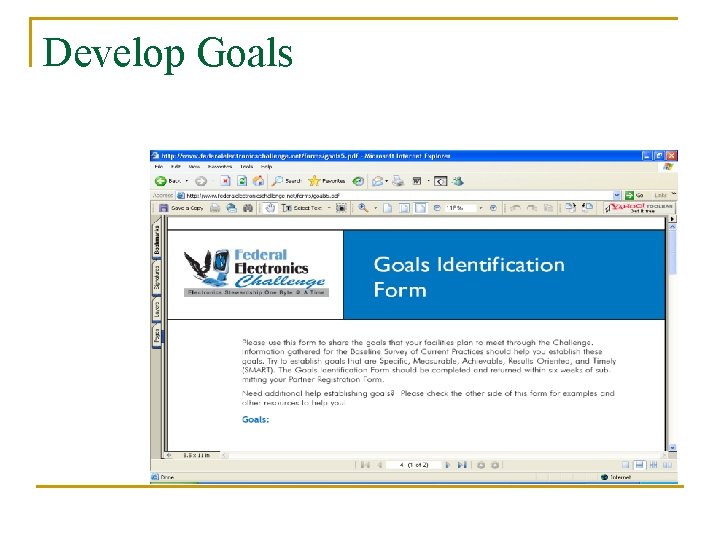The image size is (720, 540).
Task: Click the Actual Size page icon
Action: (x=388, y=208)
